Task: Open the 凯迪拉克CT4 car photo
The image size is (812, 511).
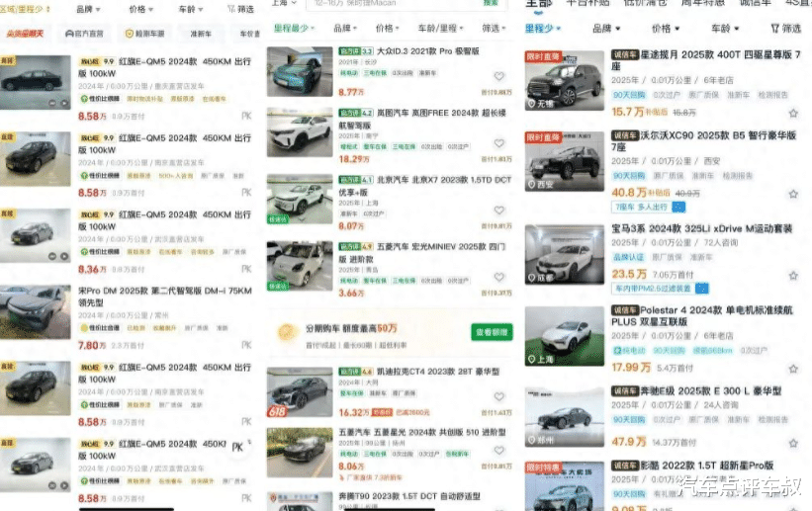Action: (300, 392)
